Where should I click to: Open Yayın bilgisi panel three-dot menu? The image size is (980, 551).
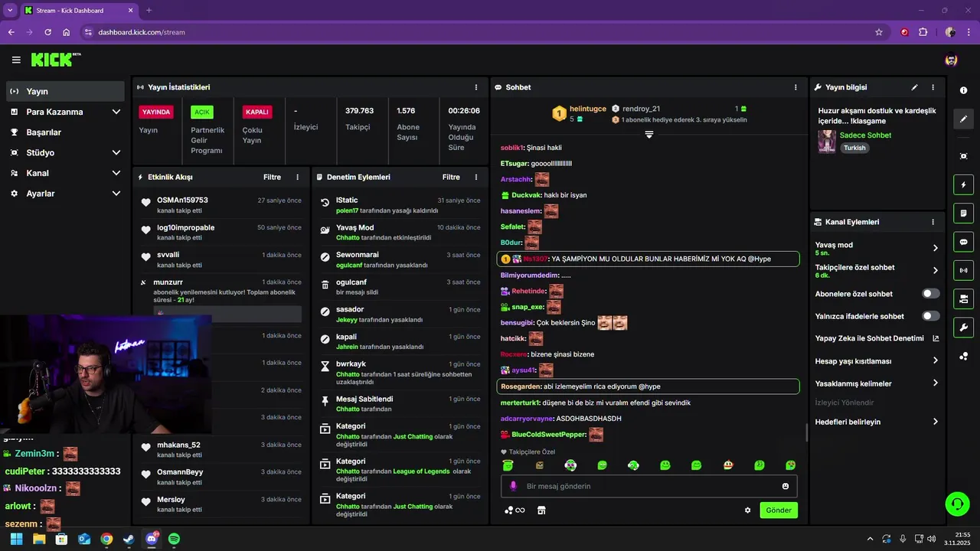click(x=933, y=87)
